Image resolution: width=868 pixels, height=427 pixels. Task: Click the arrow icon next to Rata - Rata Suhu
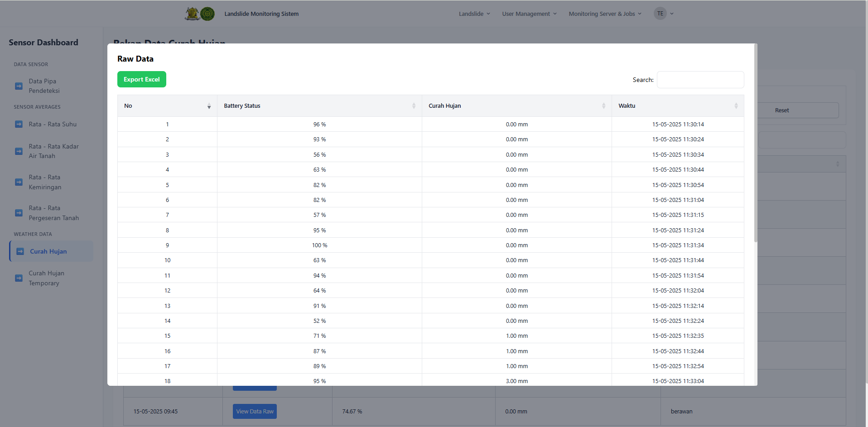[19, 124]
